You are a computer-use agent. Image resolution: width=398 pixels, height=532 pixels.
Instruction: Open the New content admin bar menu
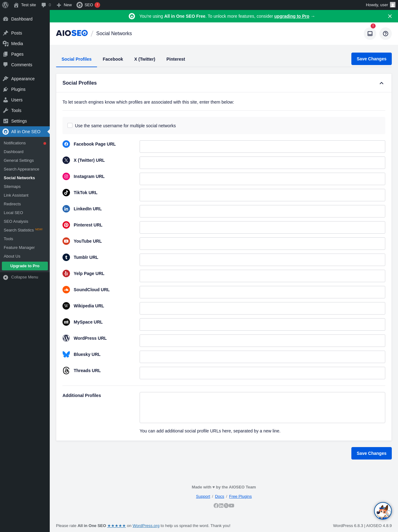64,5
